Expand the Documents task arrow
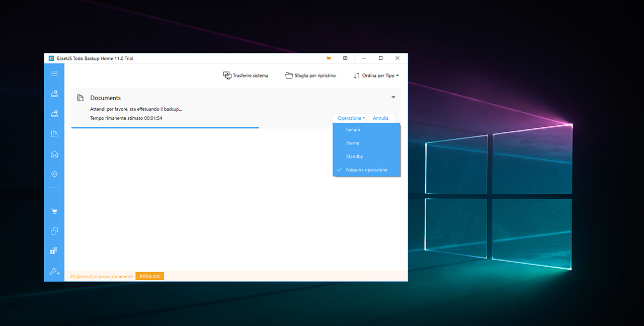This screenshot has width=644, height=326. click(x=393, y=98)
